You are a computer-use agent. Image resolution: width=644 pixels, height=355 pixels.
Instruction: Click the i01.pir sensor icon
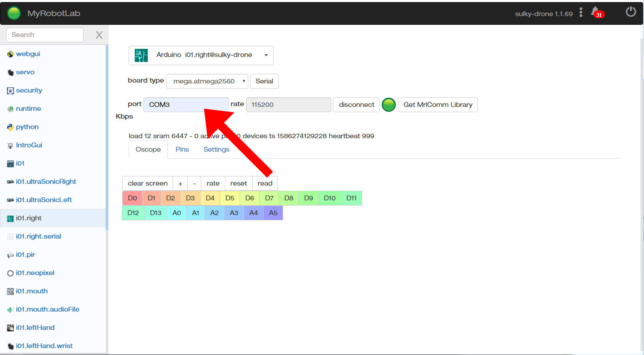10,255
